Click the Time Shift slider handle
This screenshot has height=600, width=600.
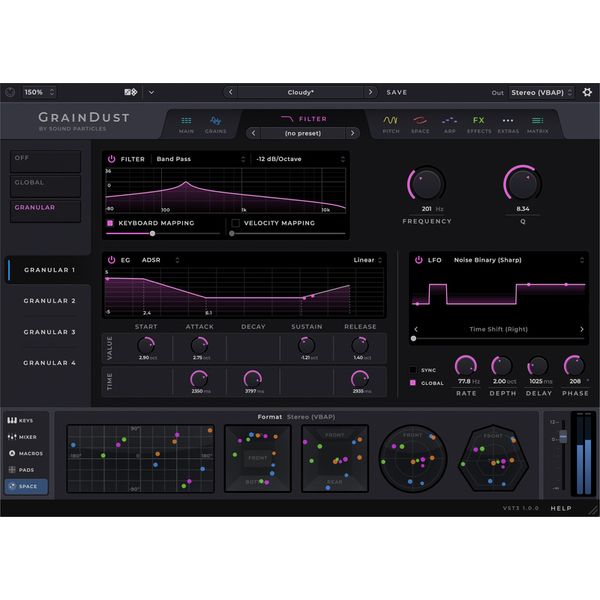pos(413,339)
